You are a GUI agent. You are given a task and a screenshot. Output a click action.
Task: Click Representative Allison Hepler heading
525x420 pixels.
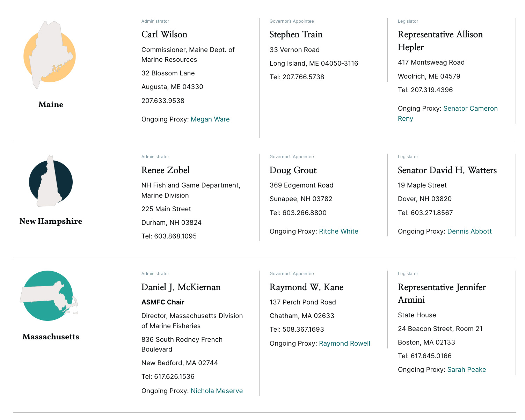click(440, 41)
